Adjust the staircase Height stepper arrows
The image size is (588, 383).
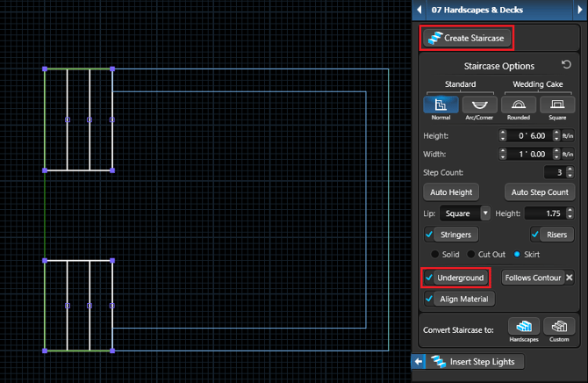pos(503,135)
